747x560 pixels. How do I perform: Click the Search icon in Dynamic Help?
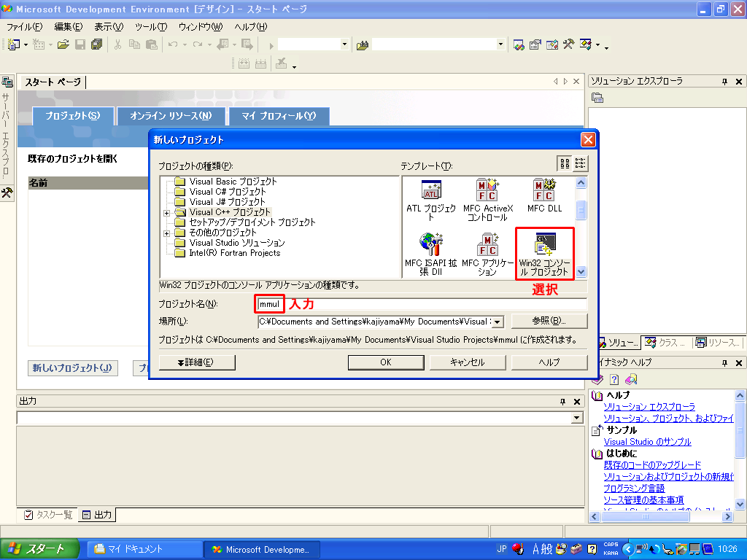click(631, 379)
